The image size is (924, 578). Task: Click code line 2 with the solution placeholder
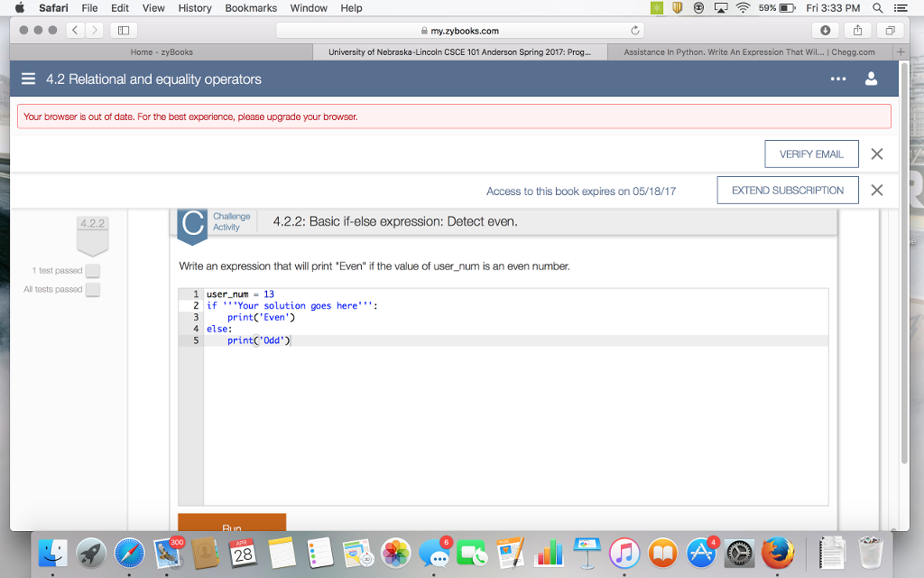point(516,305)
